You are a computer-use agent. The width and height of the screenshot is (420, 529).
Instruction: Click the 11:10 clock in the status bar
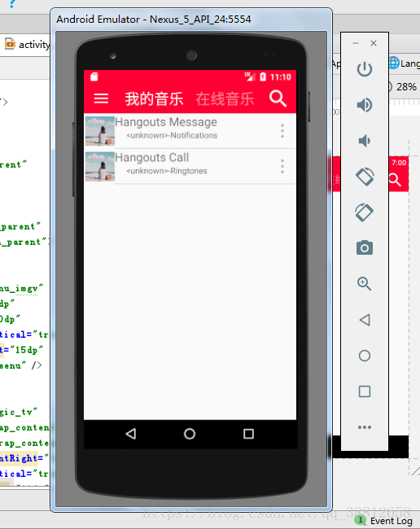coord(280,77)
